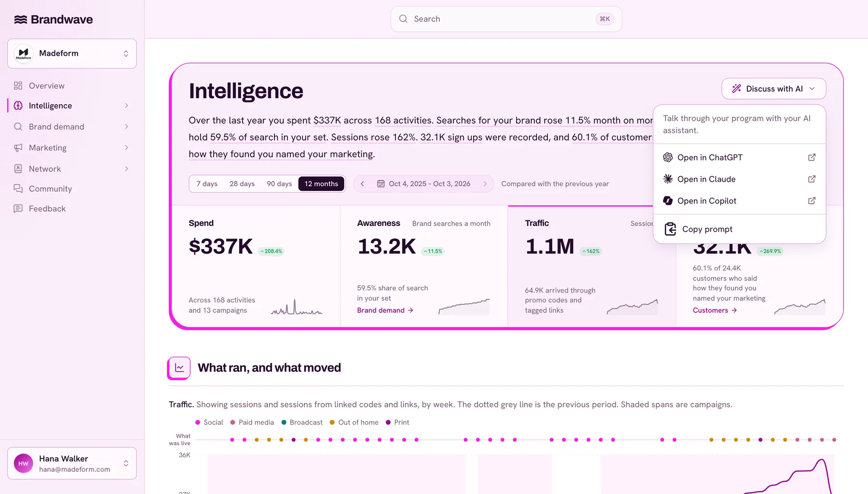The height and width of the screenshot is (494, 868).
Task: Go to next date period arrow
Action: pyautogui.click(x=485, y=184)
